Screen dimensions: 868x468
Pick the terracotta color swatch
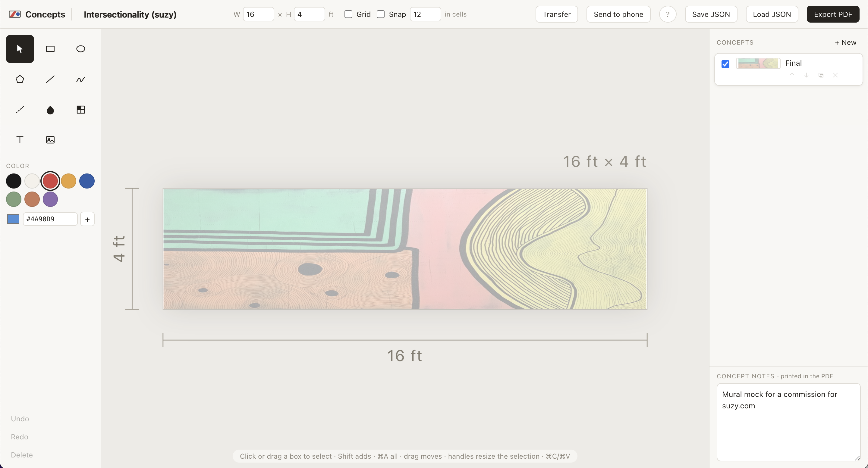32,199
